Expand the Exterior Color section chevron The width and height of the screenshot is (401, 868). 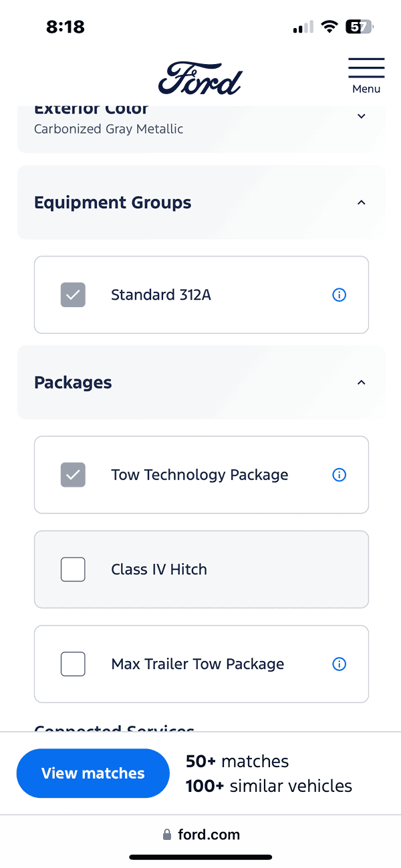pyautogui.click(x=362, y=116)
